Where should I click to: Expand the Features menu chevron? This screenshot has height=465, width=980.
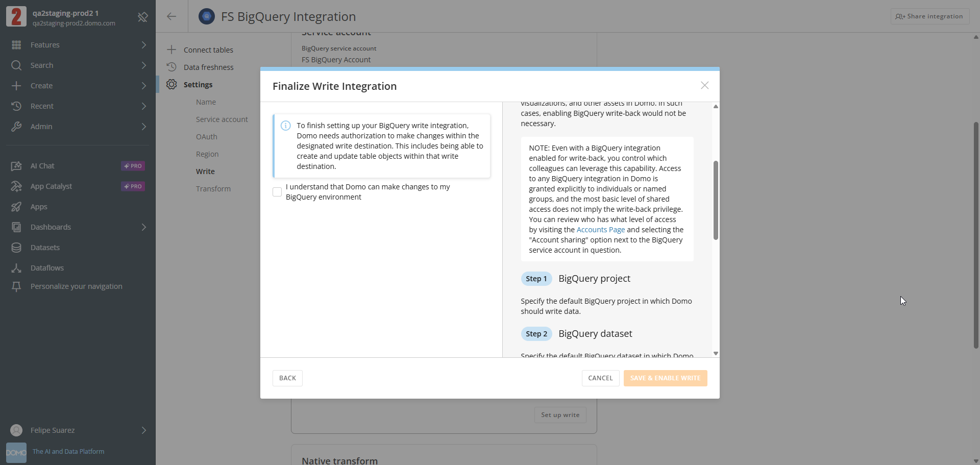[x=144, y=45]
